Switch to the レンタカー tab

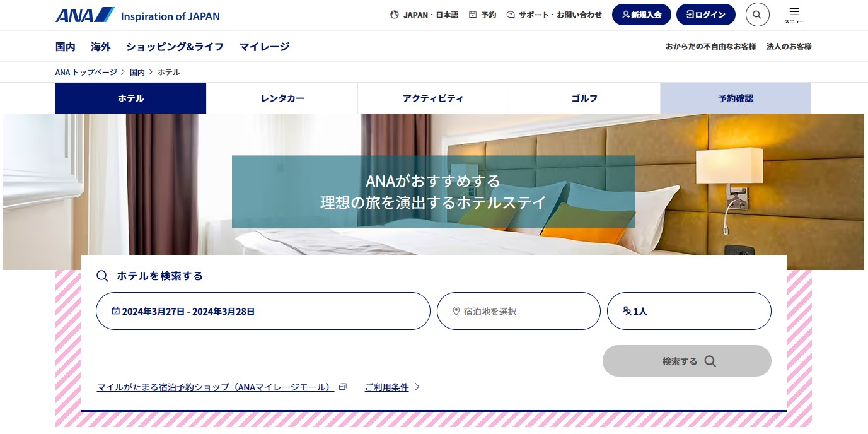pyautogui.click(x=282, y=98)
